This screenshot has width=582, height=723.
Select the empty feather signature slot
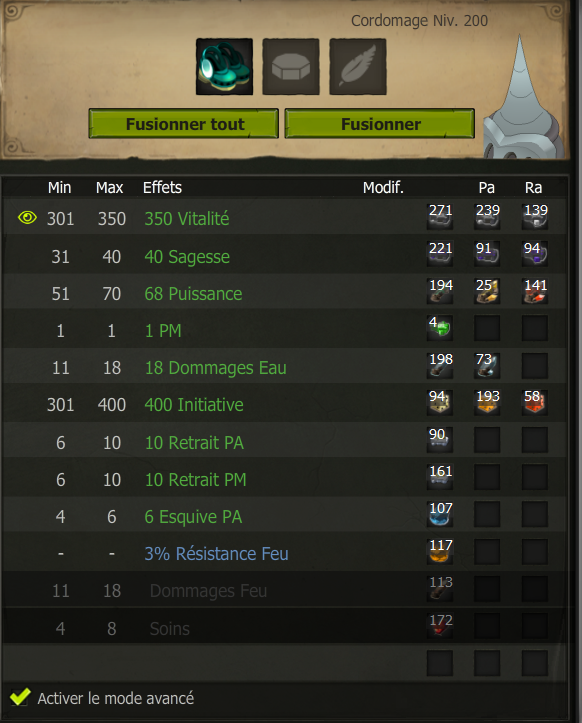pos(357,67)
